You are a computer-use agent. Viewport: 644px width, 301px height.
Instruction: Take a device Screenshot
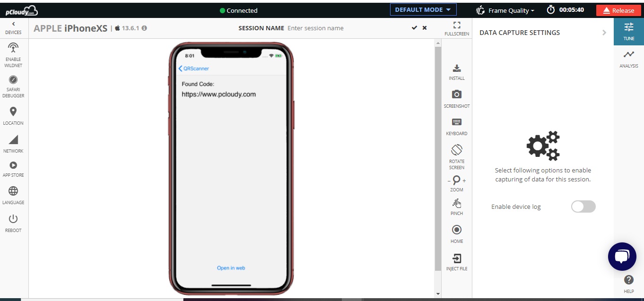(x=457, y=99)
